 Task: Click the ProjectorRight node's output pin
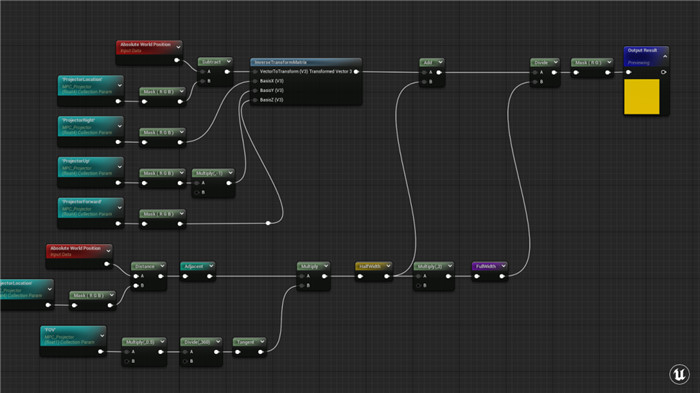pos(118,142)
